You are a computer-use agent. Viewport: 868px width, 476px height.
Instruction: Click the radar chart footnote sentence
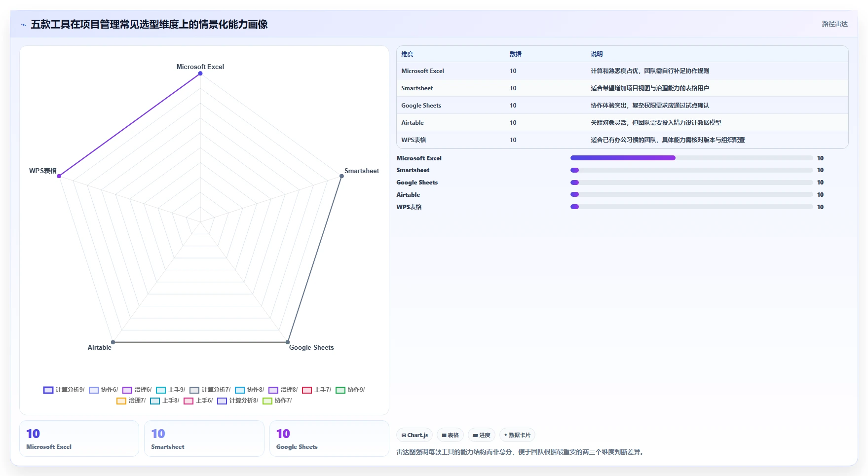click(521, 452)
